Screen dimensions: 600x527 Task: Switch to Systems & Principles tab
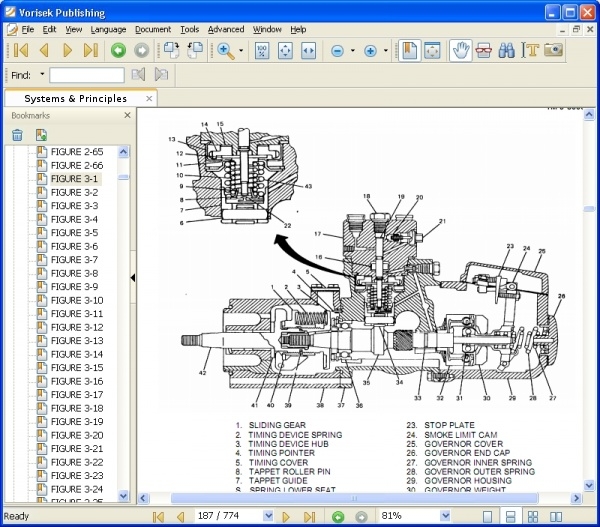click(x=76, y=99)
